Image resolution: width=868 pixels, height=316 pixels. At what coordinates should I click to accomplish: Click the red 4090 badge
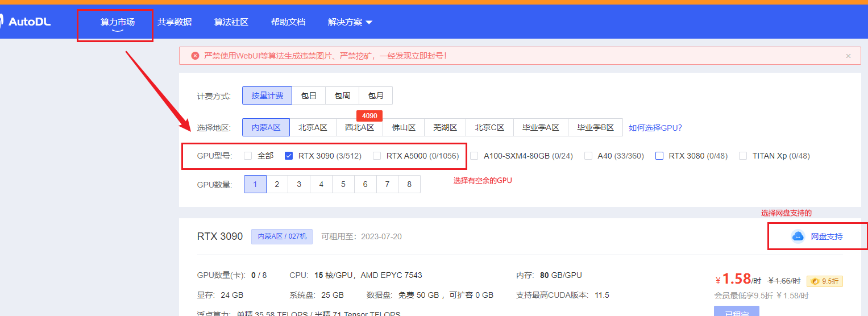point(369,115)
